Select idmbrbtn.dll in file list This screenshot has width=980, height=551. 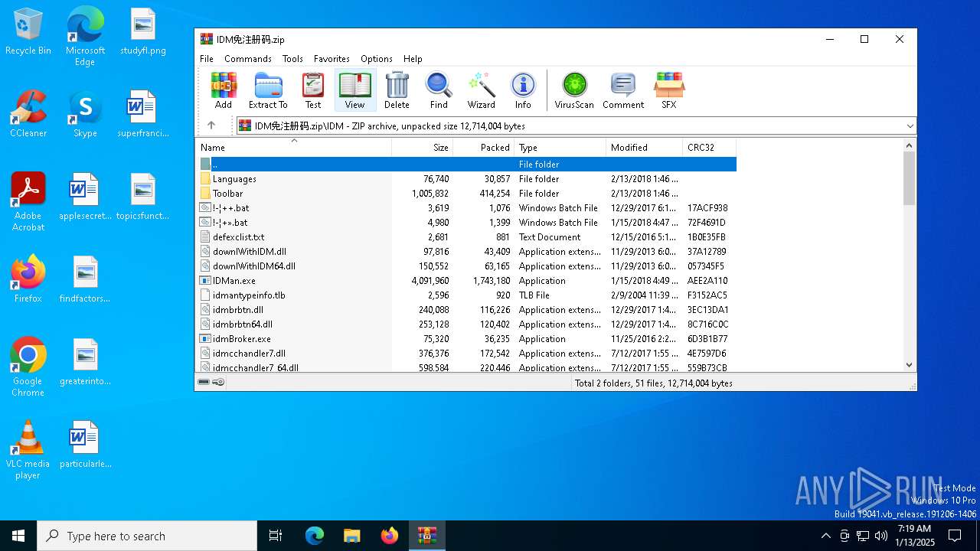pos(466,310)
